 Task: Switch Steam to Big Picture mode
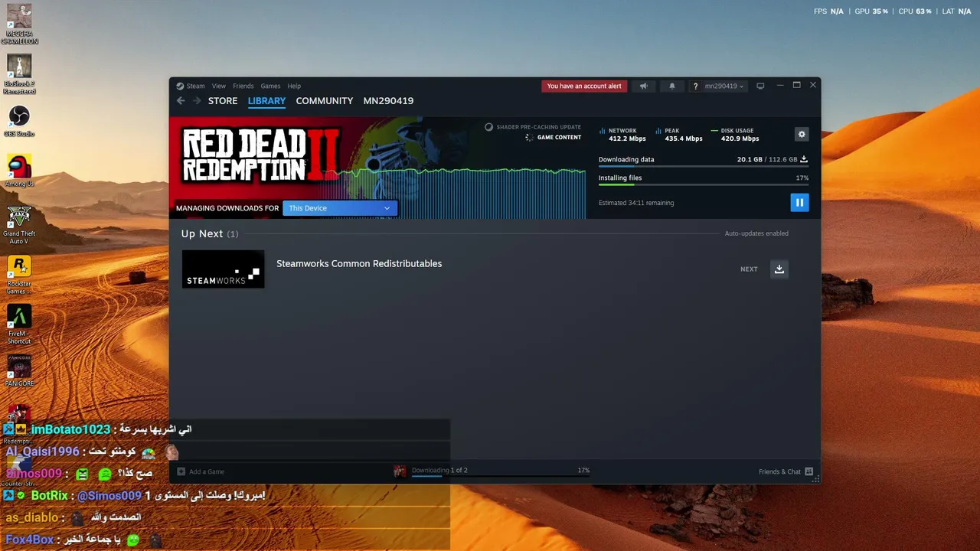tap(760, 86)
